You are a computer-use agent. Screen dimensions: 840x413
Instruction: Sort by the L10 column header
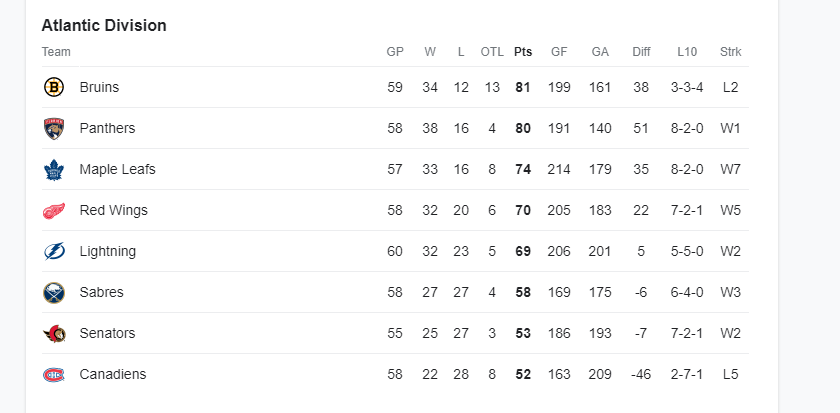[x=687, y=52]
